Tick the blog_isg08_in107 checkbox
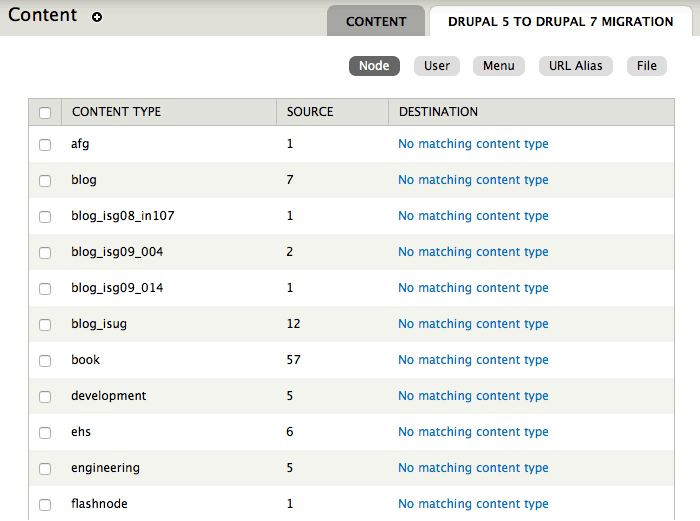The image size is (700, 521). click(45, 217)
